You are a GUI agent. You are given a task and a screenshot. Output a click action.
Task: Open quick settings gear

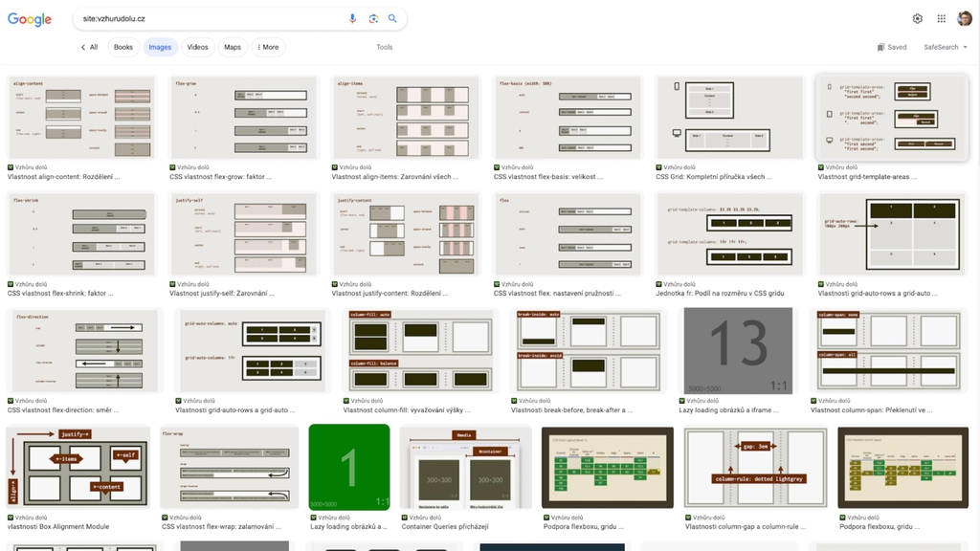click(x=918, y=18)
